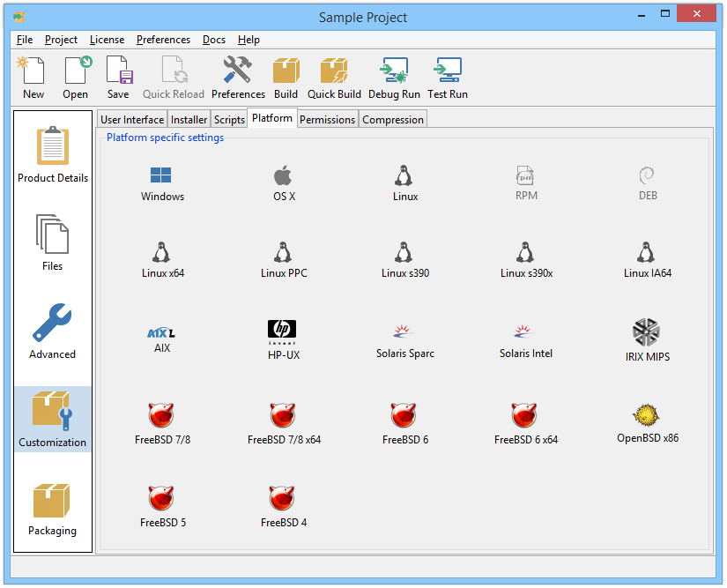Open the Advanced panel in the sidebar

(52, 331)
